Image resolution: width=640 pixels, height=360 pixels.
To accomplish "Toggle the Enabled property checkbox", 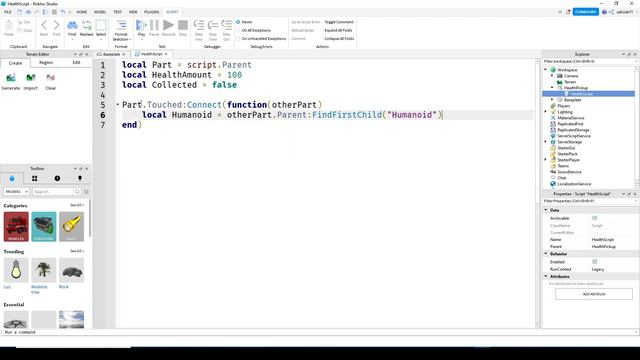I will (x=594, y=262).
